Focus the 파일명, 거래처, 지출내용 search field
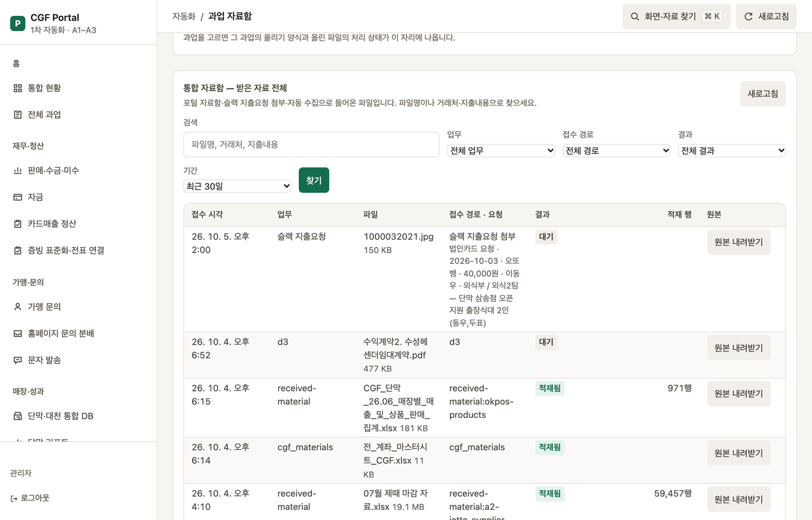812x520 pixels. tap(311, 144)
